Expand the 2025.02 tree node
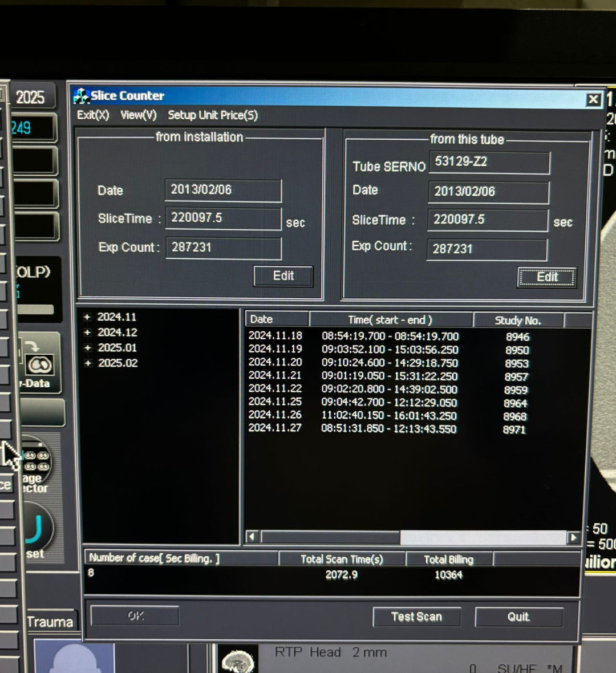Screen dimensions: 616x673 point(88,363)
